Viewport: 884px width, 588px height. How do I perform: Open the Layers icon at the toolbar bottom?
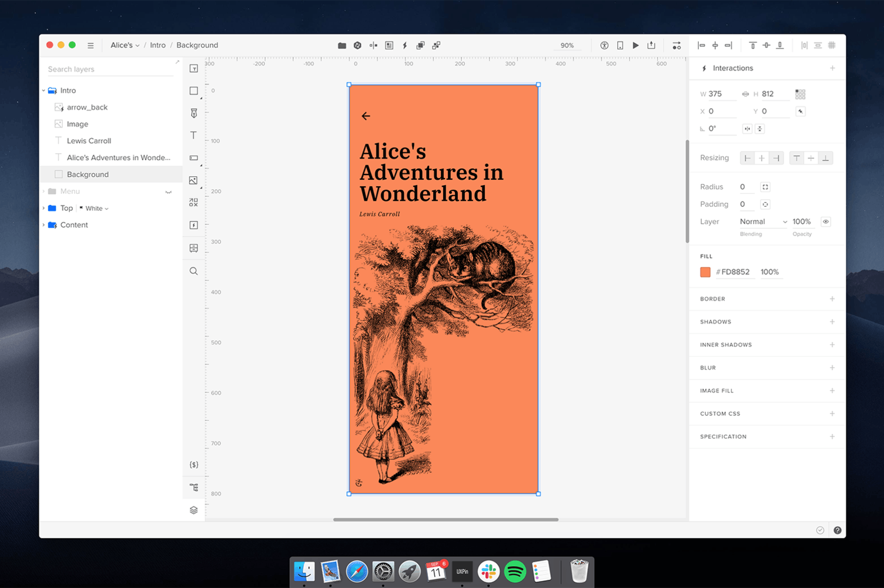tap(193, 510)
